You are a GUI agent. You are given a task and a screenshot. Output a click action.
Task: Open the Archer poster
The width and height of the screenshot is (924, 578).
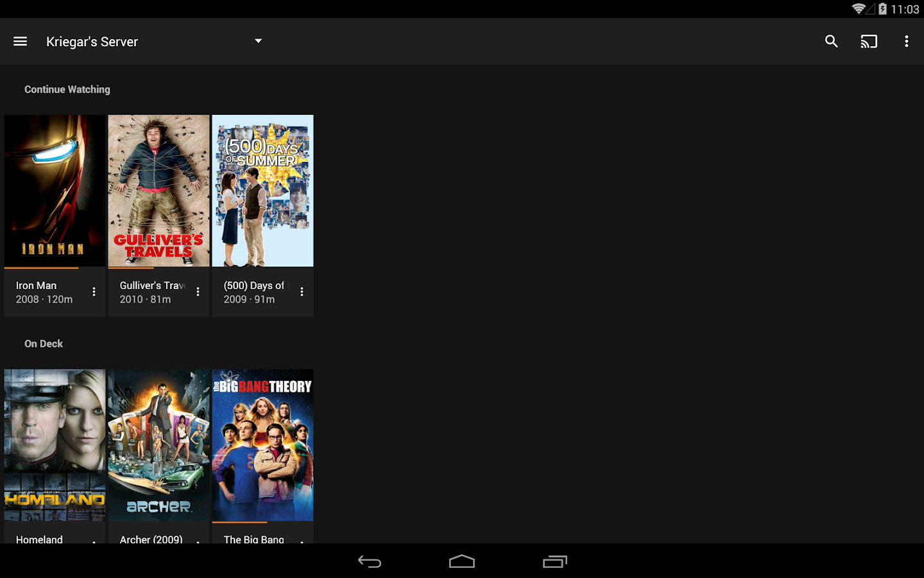tap(158, 445)
